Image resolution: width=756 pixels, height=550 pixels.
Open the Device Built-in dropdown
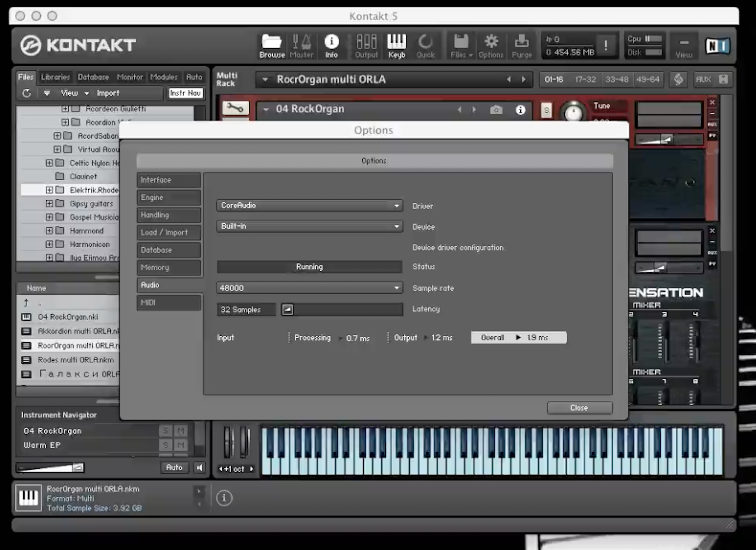tap(310, 226)
